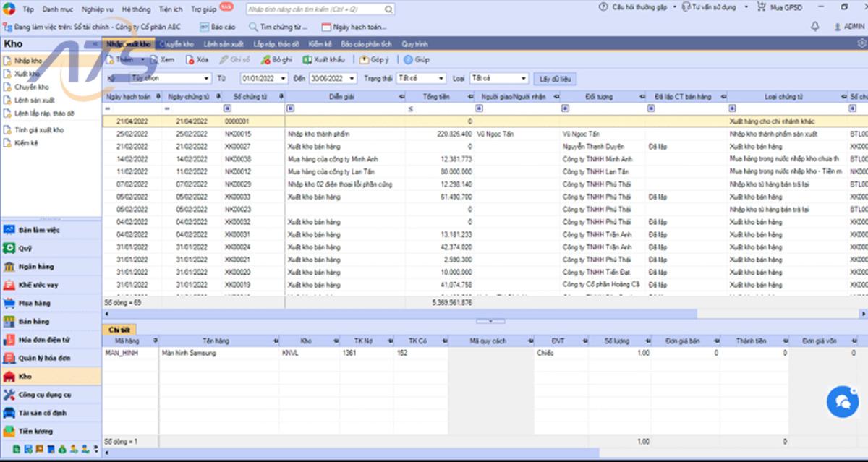Image resolution: width=868 pixels, height=462 pixels.
Task: Open the notification bell icon
Action: (815, 27)
